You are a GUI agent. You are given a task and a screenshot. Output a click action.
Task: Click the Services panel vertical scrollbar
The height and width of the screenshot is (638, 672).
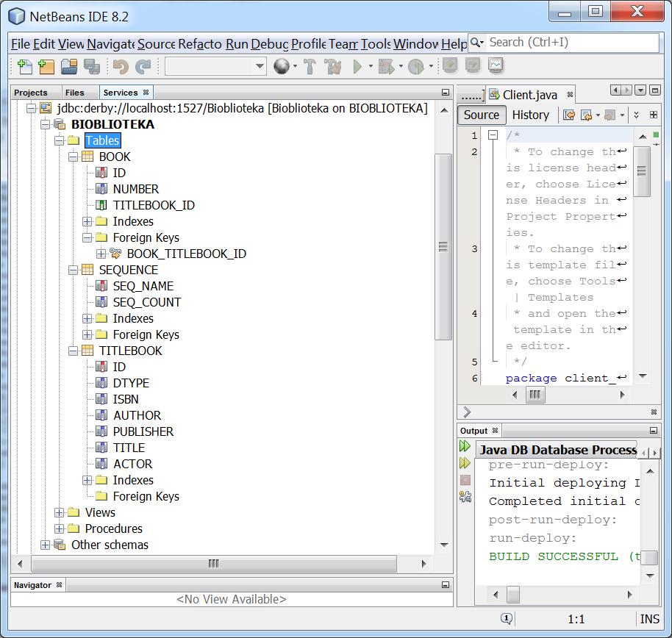[x=444, y=246]
